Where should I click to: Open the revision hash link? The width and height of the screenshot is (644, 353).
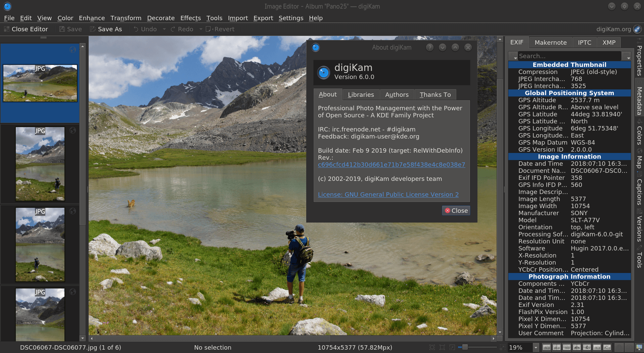(392, 165)
